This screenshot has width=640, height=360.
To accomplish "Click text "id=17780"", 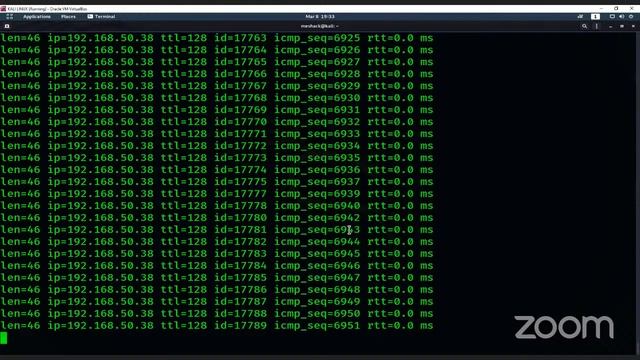I will (240, 218).
